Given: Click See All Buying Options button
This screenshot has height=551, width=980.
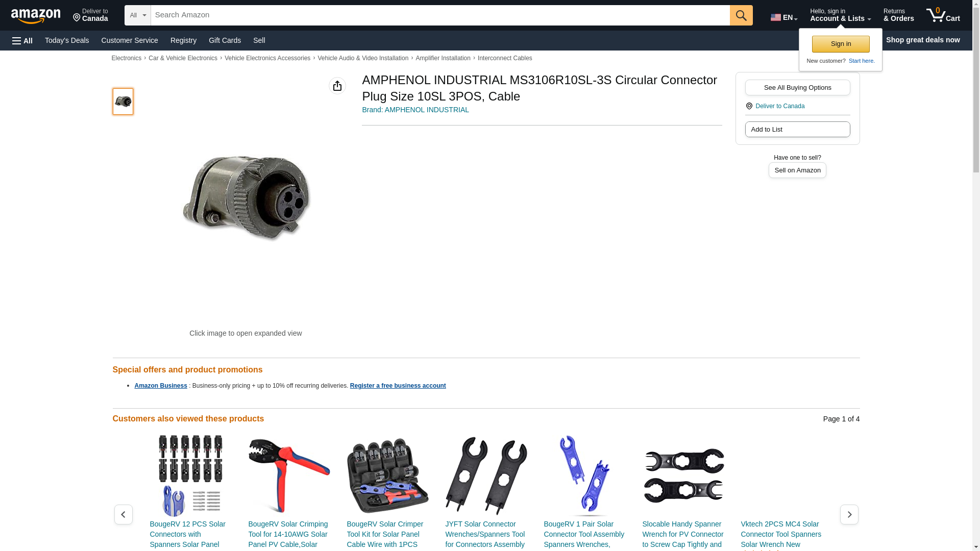Looking at the screenshot, I should (x=797, y=87).
